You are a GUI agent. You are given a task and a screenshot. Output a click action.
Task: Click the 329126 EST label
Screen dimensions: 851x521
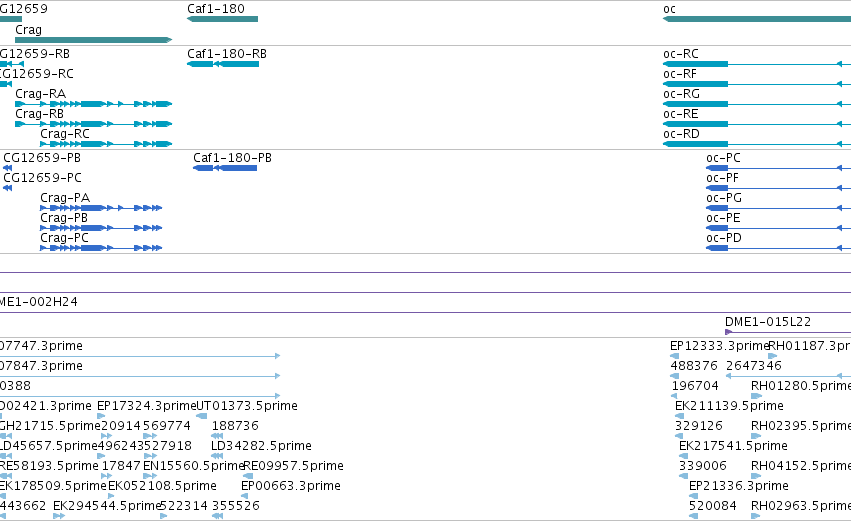(x=698, y=426)
